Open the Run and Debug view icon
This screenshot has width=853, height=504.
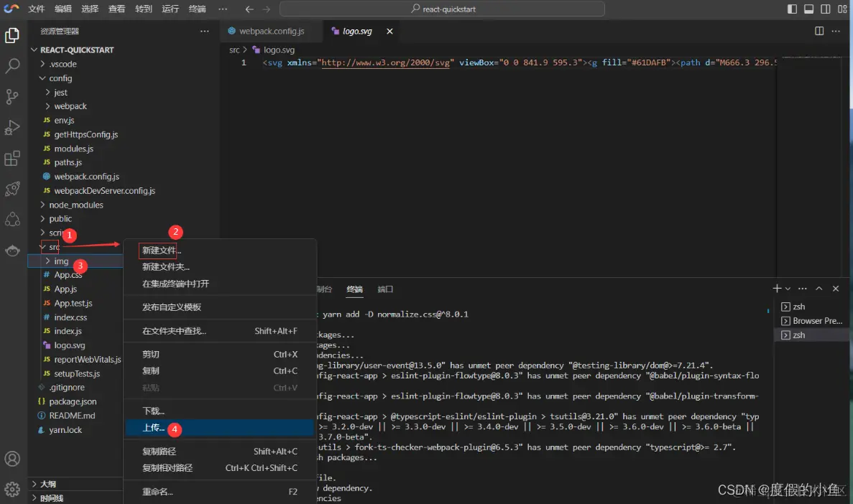[x=12, y=127]
